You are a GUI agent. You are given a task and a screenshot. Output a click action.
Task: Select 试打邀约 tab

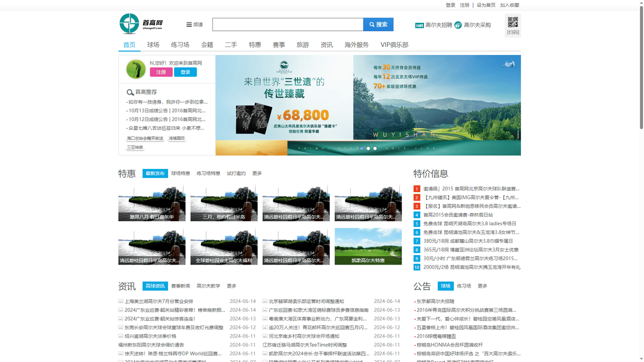236,173
